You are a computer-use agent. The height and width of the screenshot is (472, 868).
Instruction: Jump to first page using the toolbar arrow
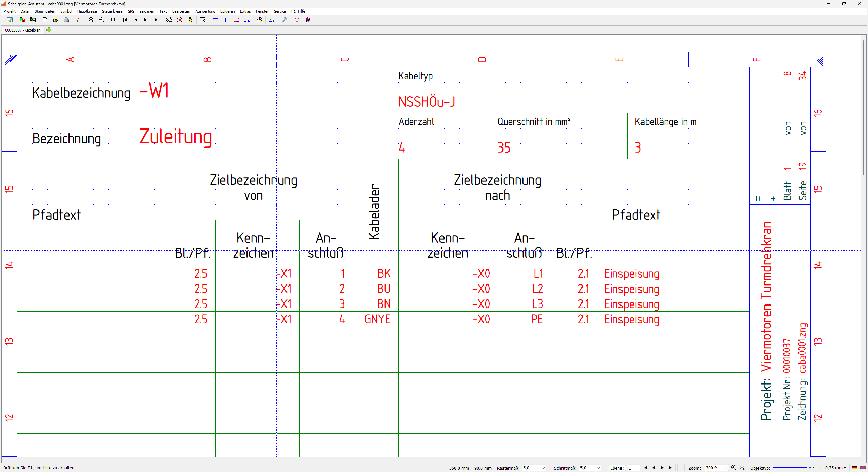[125, 20]
